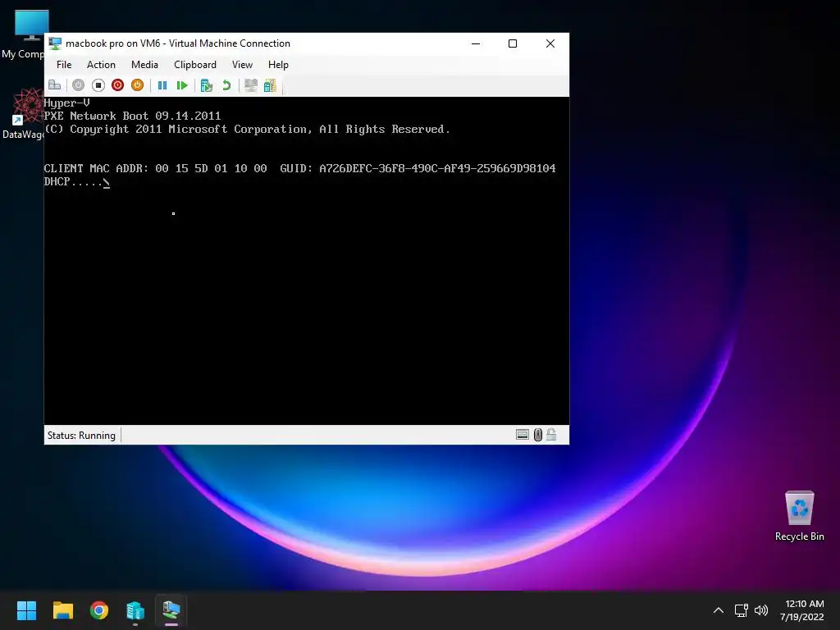Open volume control in system tray

point(760,610)
